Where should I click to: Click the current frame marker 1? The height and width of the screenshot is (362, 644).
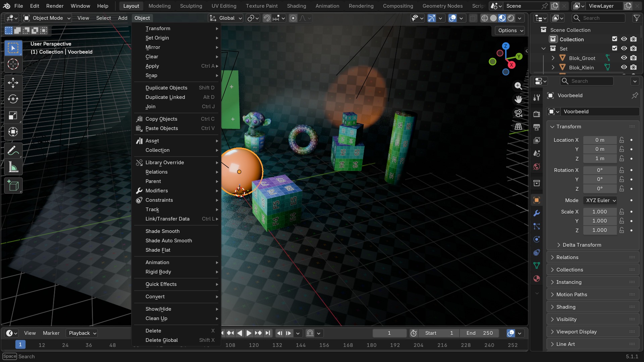20,345
